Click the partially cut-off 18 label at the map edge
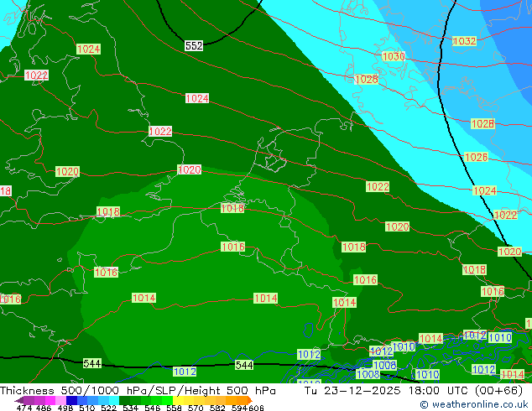This screenshot has width=532, height=411. 5,191
